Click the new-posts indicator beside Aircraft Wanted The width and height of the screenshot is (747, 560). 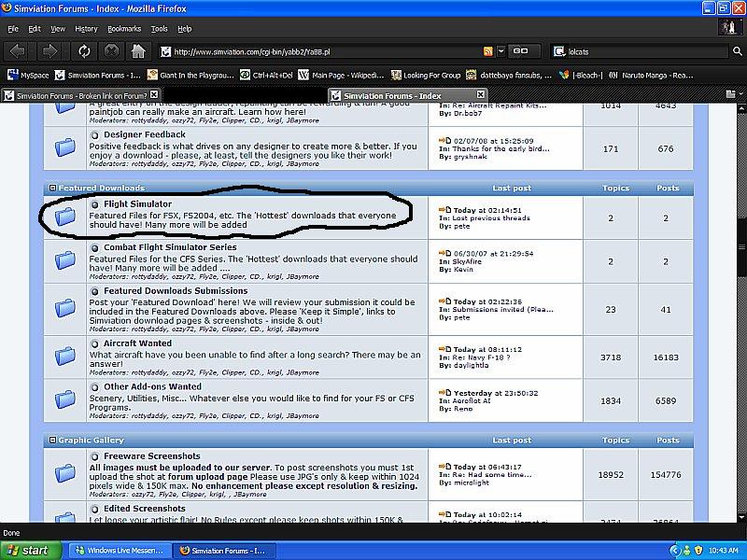click(95, 343)
